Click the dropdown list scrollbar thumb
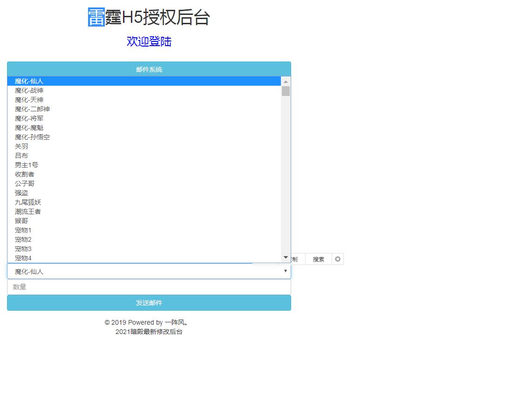 pos(286,91)
